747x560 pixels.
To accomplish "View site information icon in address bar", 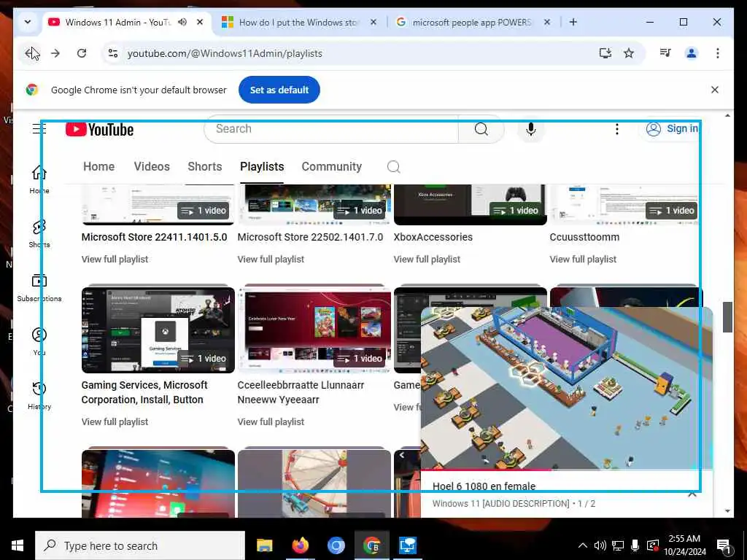I will point(113,53).
